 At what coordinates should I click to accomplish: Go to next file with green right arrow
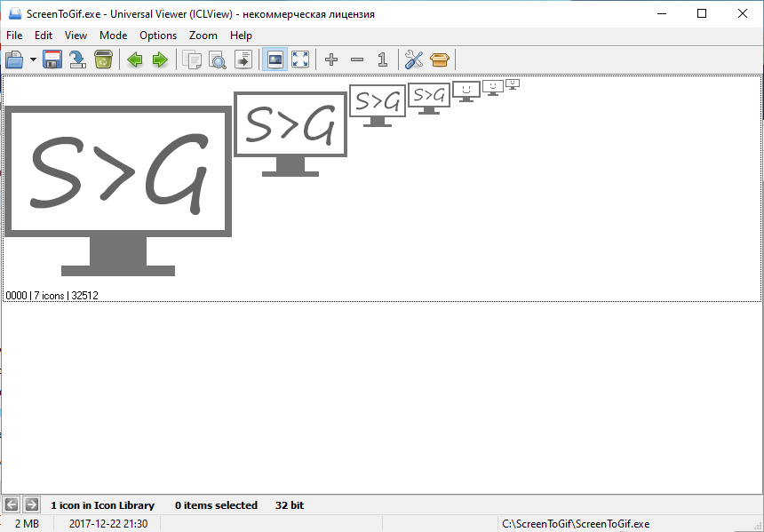click(160, 60)
